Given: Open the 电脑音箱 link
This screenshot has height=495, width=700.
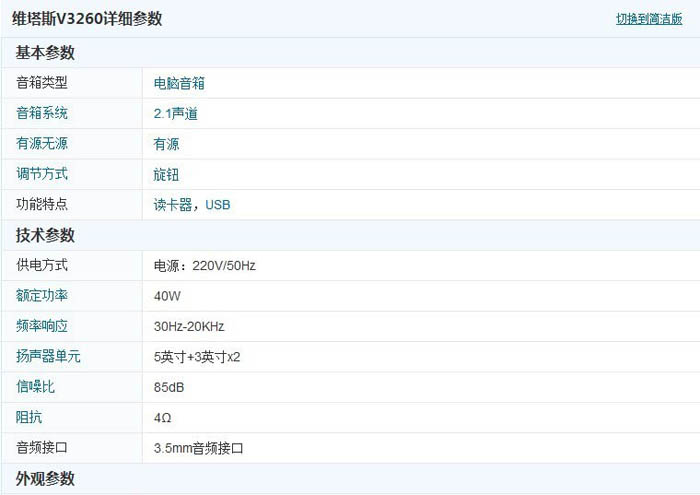Looking at the screenshot, I should [179, 83].
